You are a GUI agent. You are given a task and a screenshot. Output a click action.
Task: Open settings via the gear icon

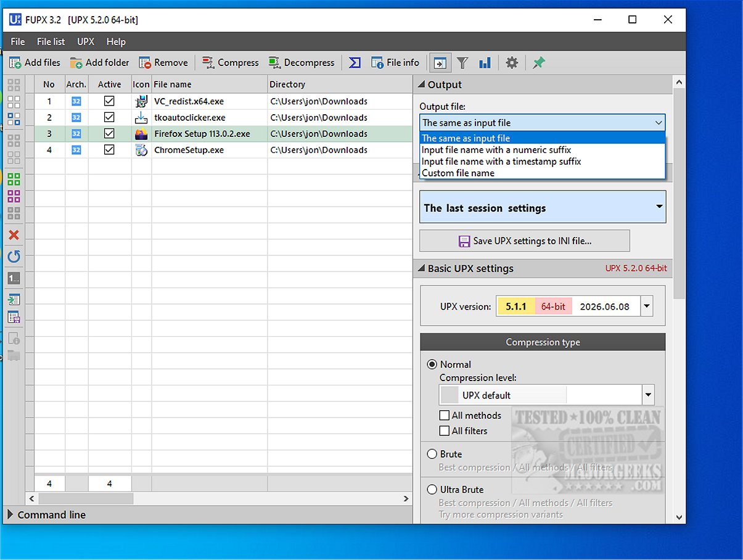click(512, 62)
